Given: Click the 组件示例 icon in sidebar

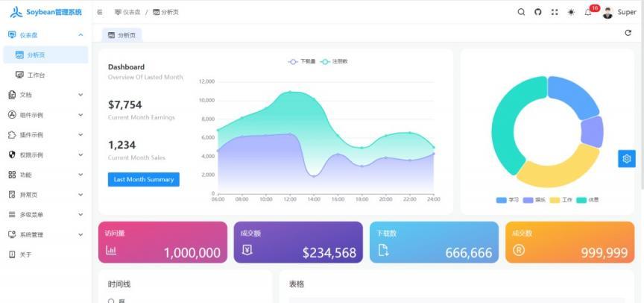Looking at the screenshot, I should point(12,115).
